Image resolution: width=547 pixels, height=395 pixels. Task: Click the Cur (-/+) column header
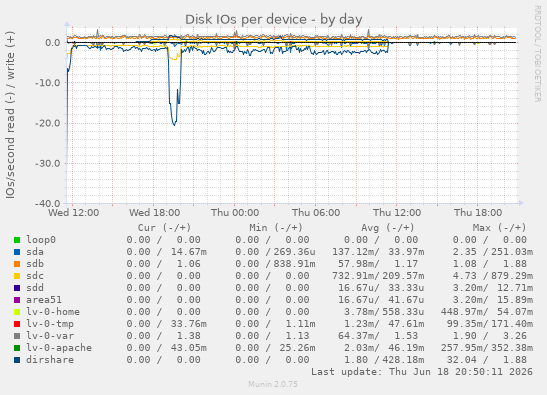coord(164,228)
